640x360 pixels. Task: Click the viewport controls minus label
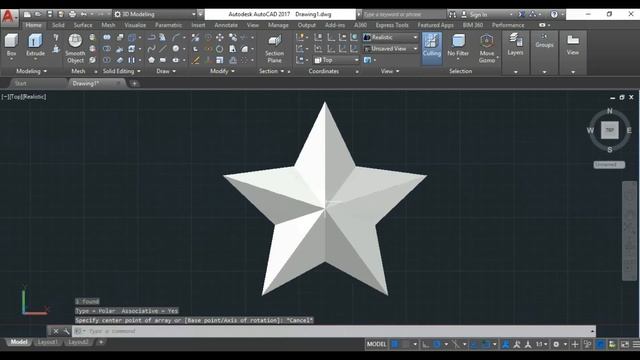pos(4,97)
